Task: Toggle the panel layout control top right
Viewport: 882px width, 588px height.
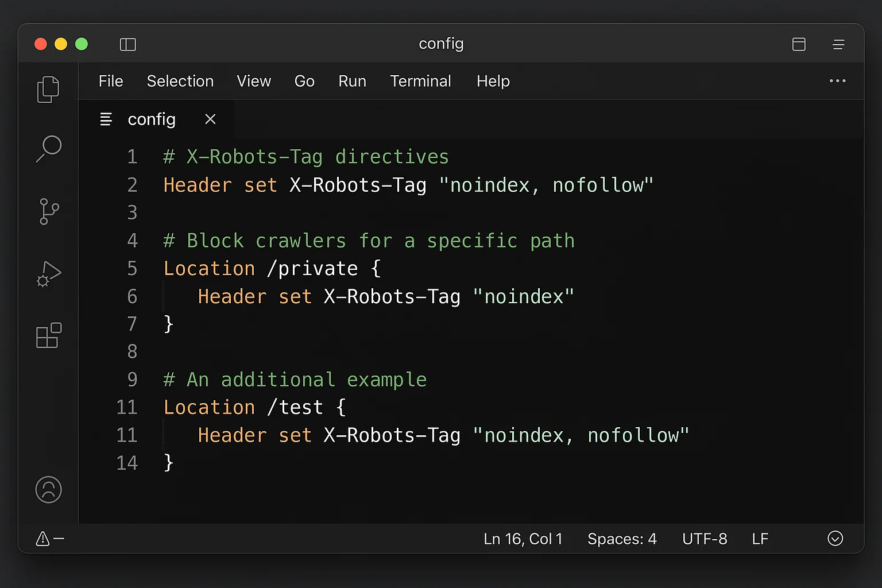Action: 799,44
